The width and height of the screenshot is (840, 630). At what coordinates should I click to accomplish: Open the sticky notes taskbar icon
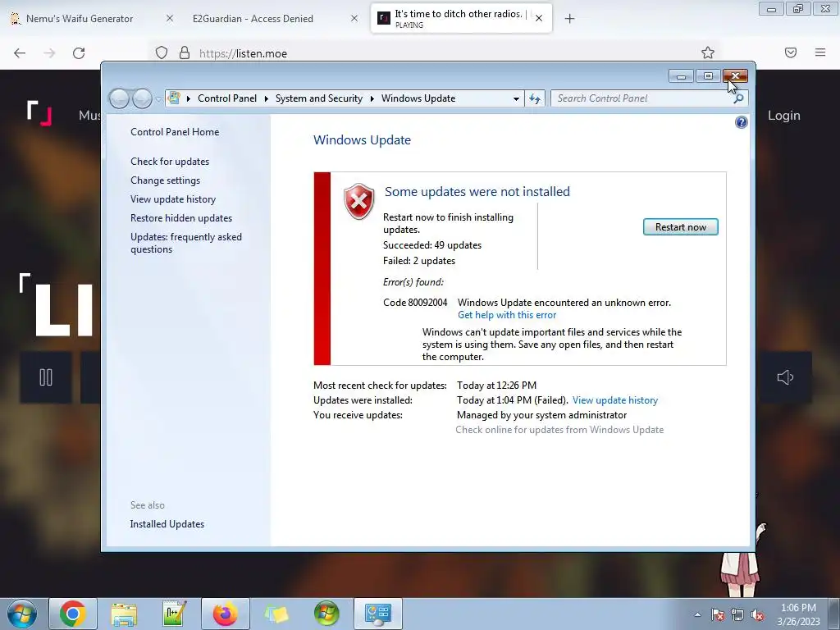coord(276,614)
